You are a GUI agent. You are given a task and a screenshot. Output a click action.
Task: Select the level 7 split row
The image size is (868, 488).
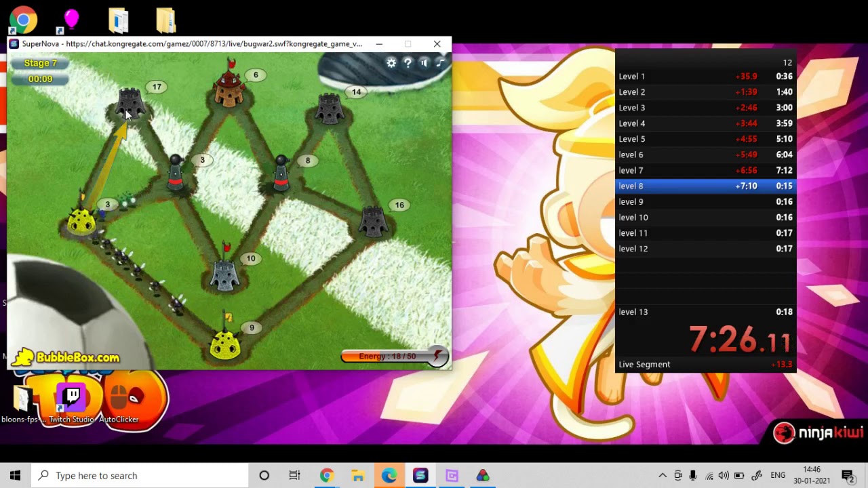(x=705, y=170)
